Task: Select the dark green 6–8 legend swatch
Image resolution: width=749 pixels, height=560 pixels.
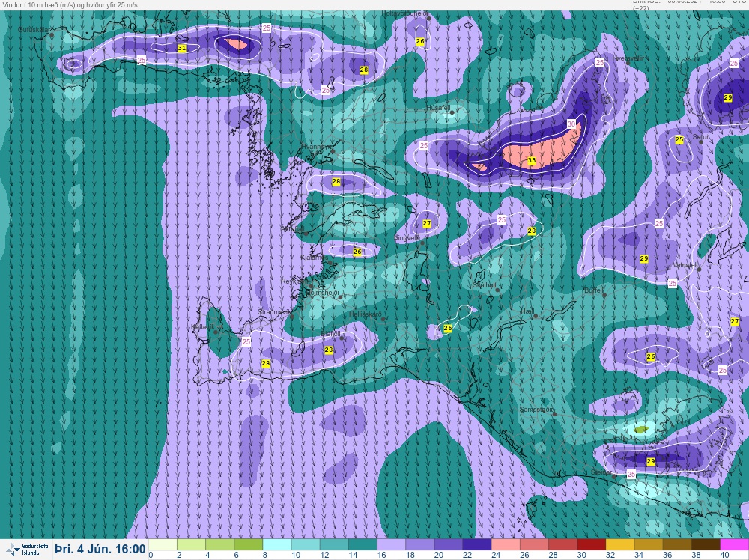Action: pos(249,545)
